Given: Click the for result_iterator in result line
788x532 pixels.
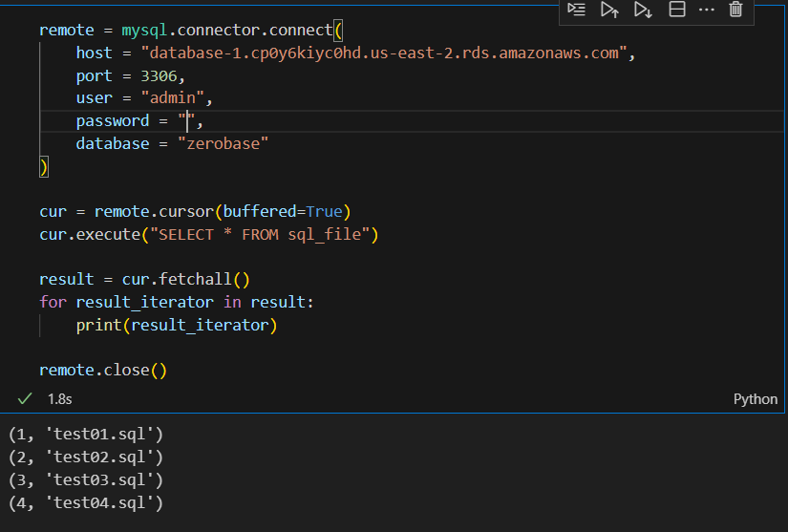Looking at the screenshot, I should click(x=177, y=303).
